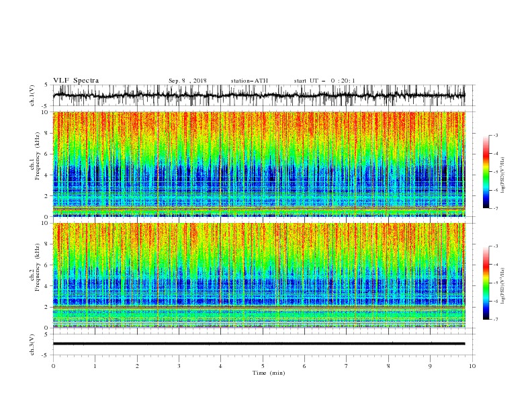Click the ch.2 log(PSD) colorbar label
The width and height of the screenshot is (532, 411).
[502, 285]
